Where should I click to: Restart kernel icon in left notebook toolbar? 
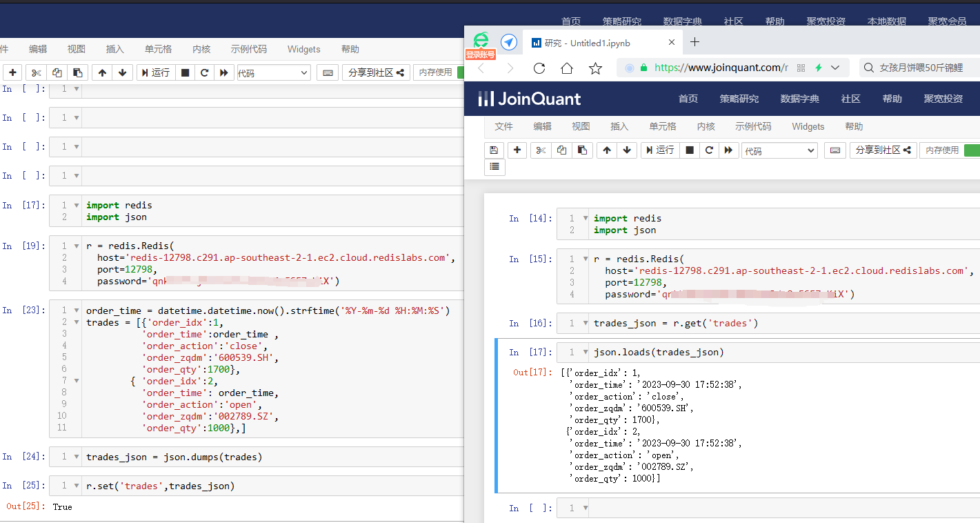tap(204, 72)
